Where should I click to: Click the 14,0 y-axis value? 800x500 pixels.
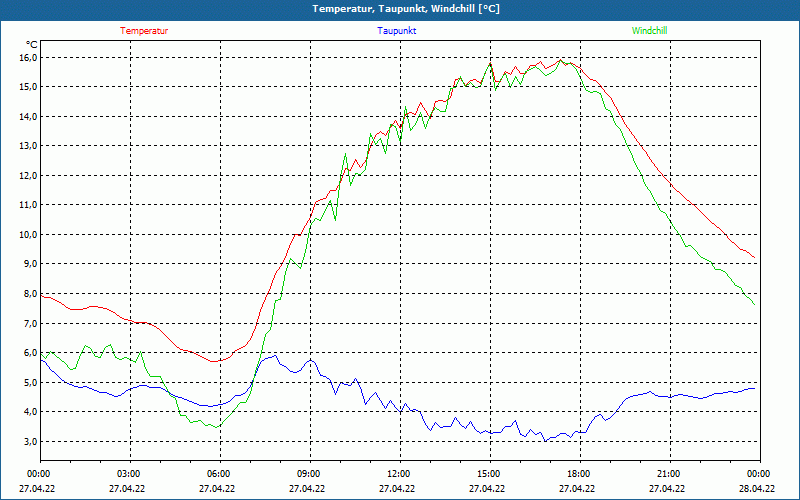coord(28,116)
